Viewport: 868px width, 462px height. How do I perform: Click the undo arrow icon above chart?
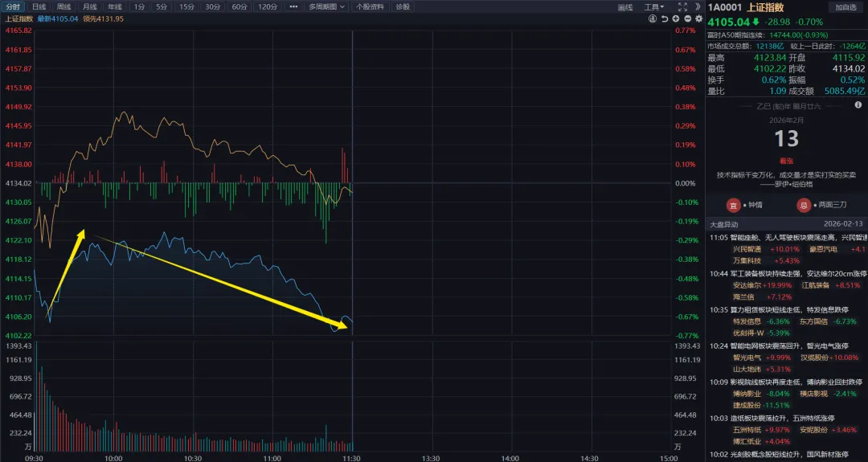click(665, 18)
